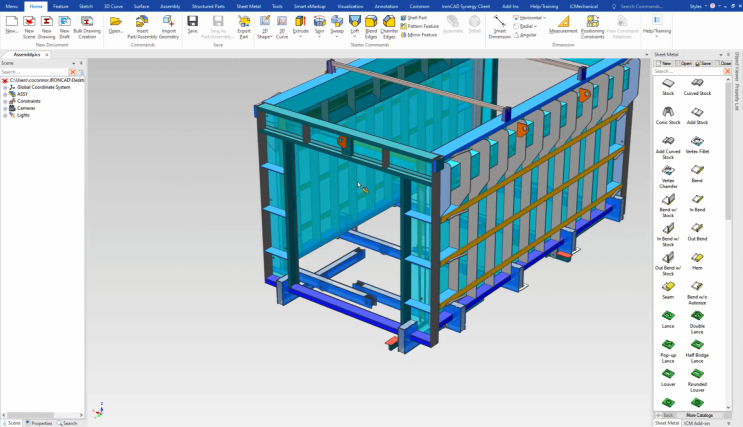Screen dimensions: 743x427
Task: Open the Measurement tool
Action: [x=563, y=25]
